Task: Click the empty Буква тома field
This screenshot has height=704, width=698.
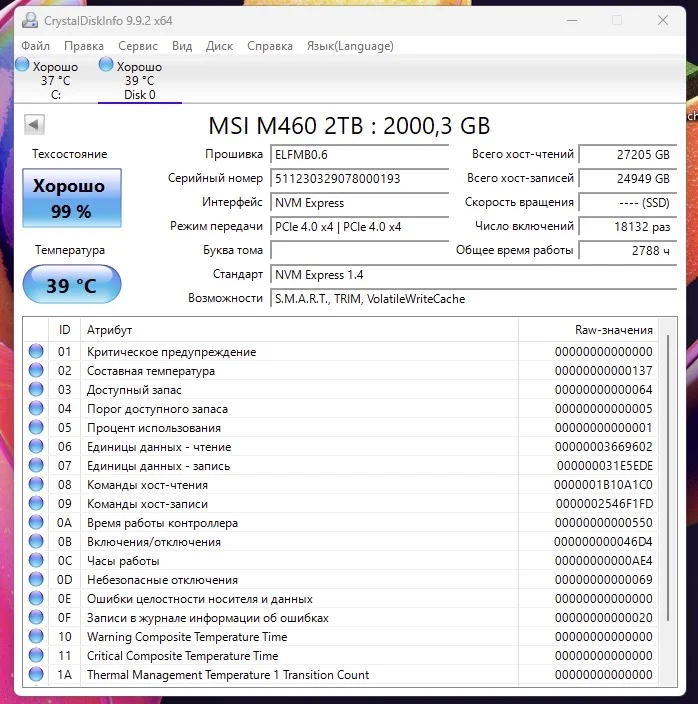Action: pyautogui.click(x=360, y=251)
